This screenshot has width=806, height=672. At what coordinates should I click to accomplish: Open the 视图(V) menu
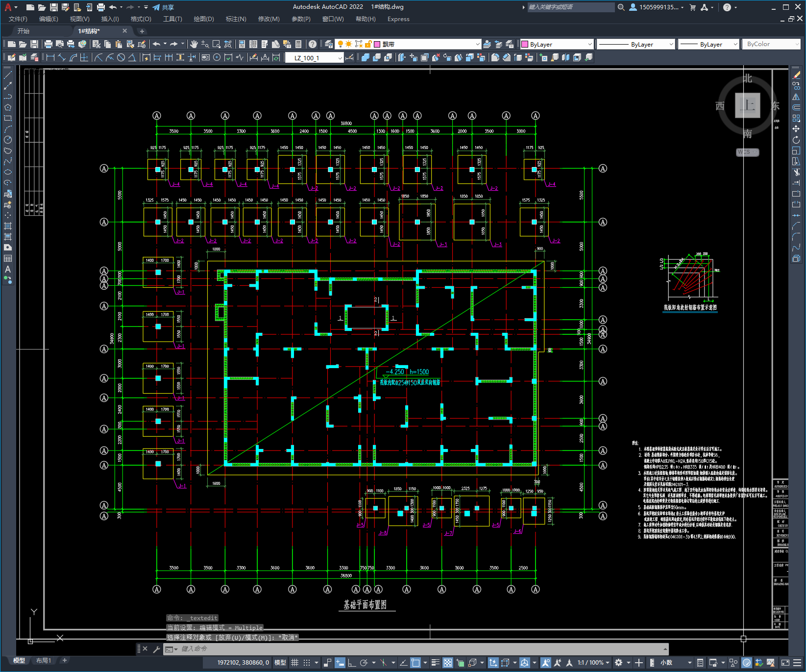79,19
